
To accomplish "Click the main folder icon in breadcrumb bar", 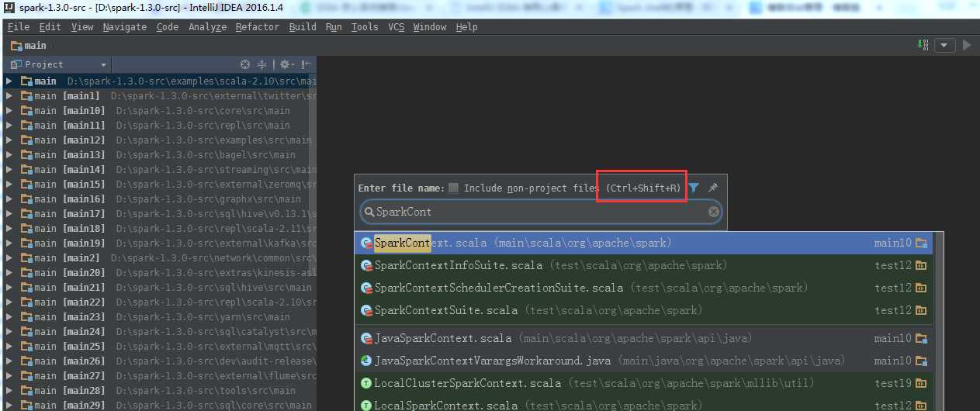I will tap(16, 46).
